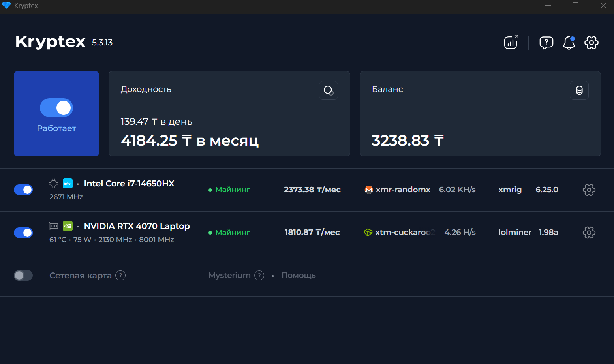
Task: Open the help question bubble icon
Action: pyautogui.click(x=546, y=42)
